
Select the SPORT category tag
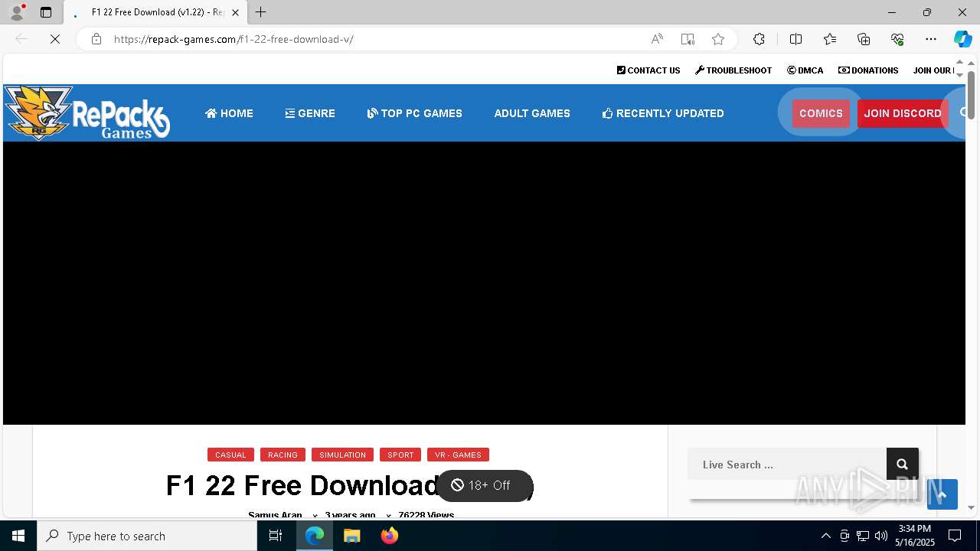click(400, 455)
